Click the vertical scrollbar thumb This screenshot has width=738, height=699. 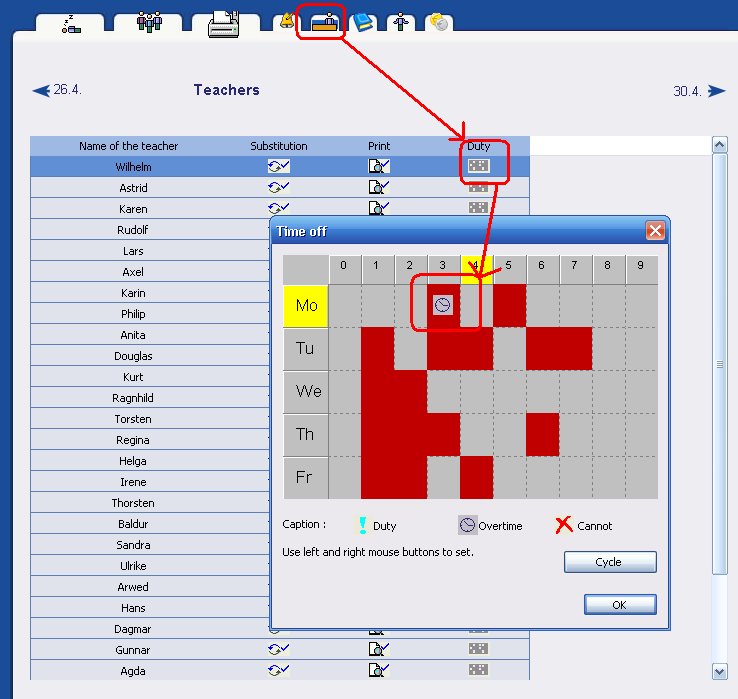tap(720, 364)
